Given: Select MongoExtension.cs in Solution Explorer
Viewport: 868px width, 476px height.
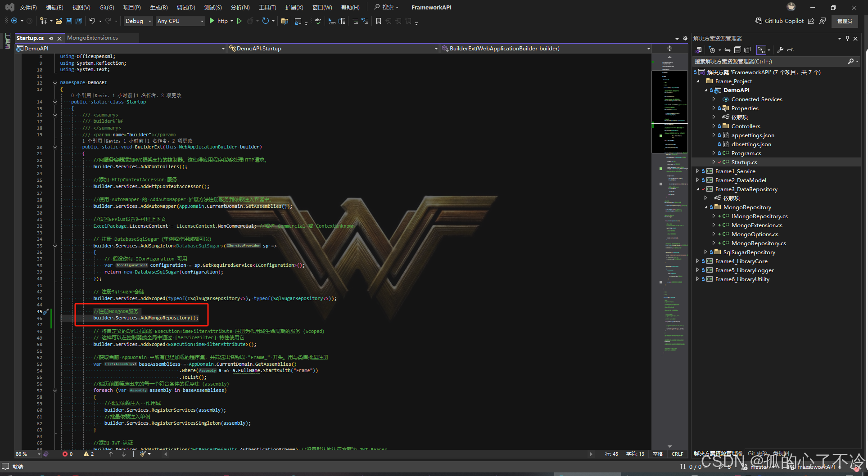Looking at the screenshot, I should [756, 225].
